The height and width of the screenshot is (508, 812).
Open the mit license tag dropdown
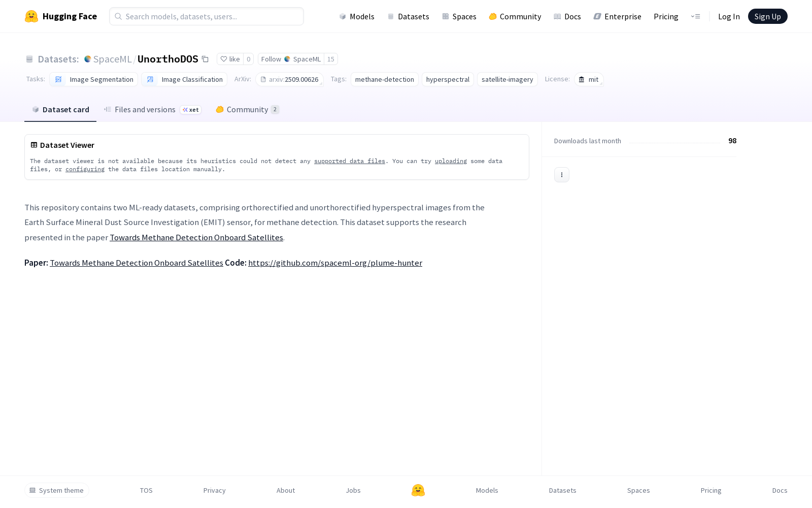[589, 79]
